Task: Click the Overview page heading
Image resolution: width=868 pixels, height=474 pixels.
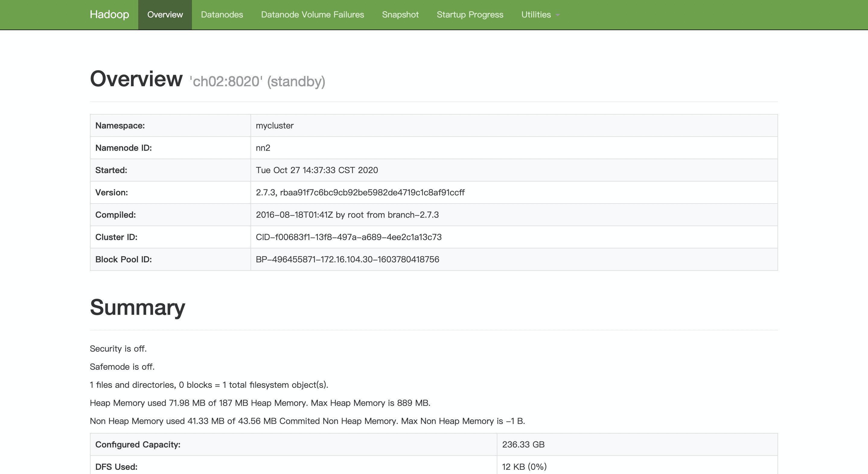Action: point(136,79)
